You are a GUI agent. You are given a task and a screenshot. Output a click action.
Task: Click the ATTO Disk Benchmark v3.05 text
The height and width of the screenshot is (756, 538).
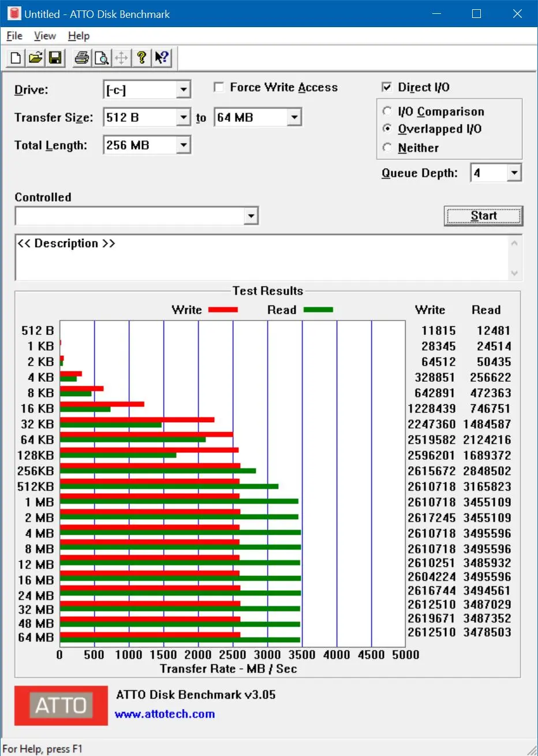(x=196, y=695)
